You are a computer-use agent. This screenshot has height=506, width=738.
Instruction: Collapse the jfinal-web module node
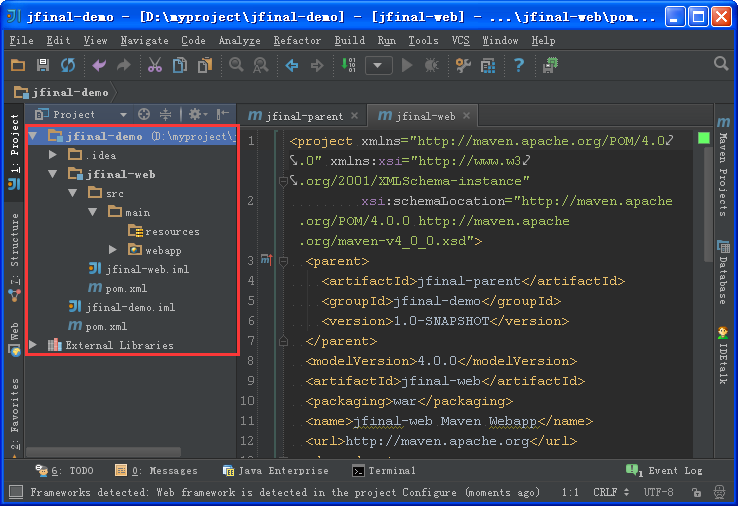[x=53, y=174]
